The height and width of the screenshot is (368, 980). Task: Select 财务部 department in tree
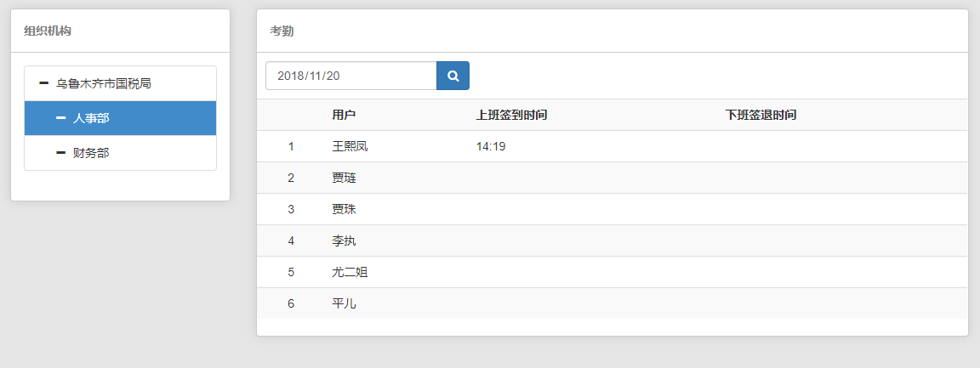[x=91, y=153]
